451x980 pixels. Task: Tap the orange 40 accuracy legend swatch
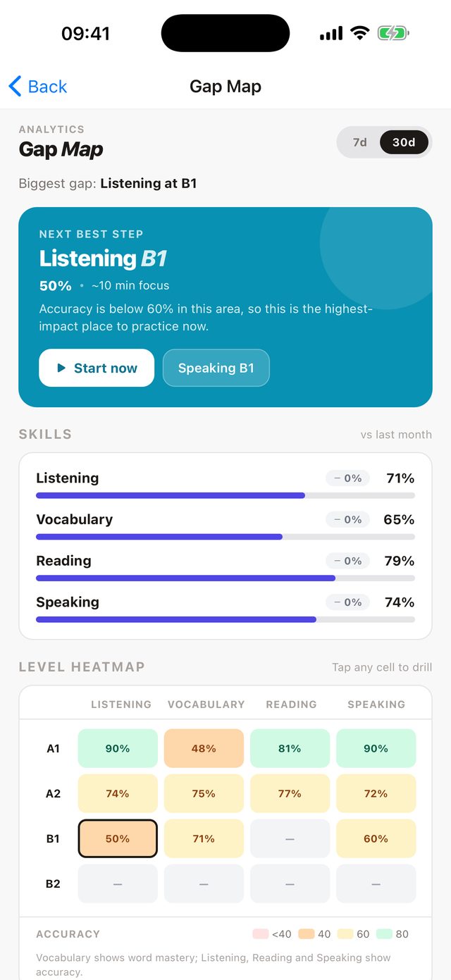point(306,934)
